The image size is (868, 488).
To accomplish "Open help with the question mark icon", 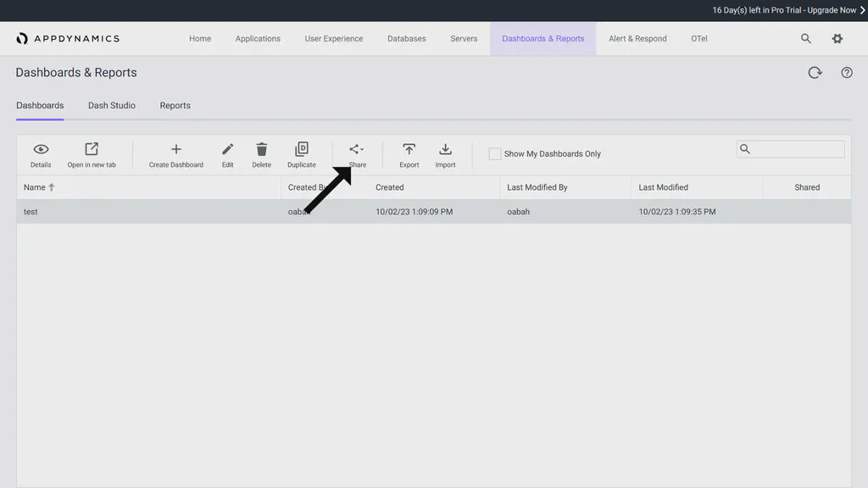I will pos(846,72).
